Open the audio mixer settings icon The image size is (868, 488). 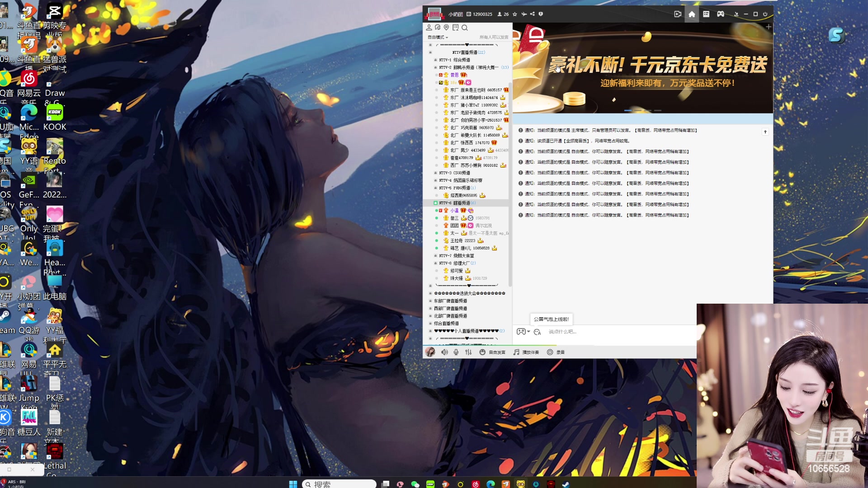[468, 352]
